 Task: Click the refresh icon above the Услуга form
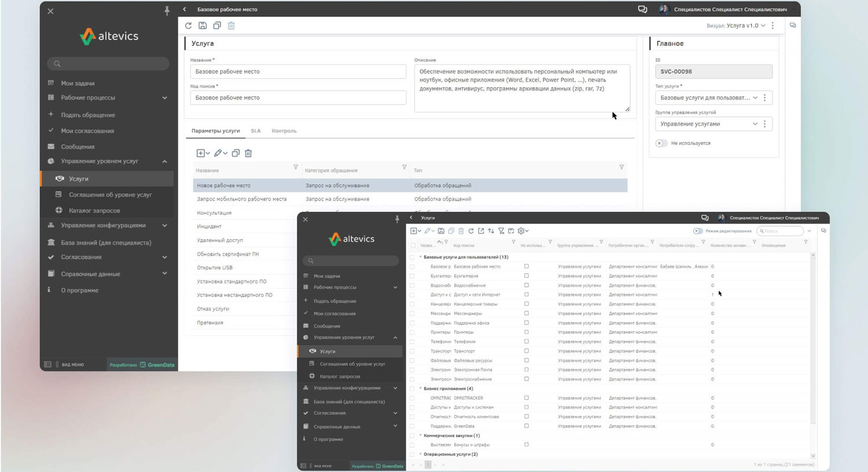(x=188, y=25)
